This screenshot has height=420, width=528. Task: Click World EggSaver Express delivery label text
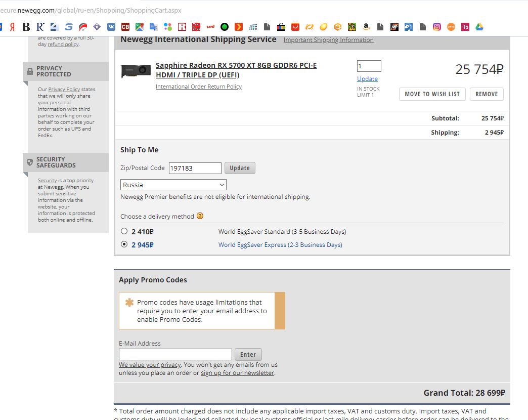click(x=280, y=245)
